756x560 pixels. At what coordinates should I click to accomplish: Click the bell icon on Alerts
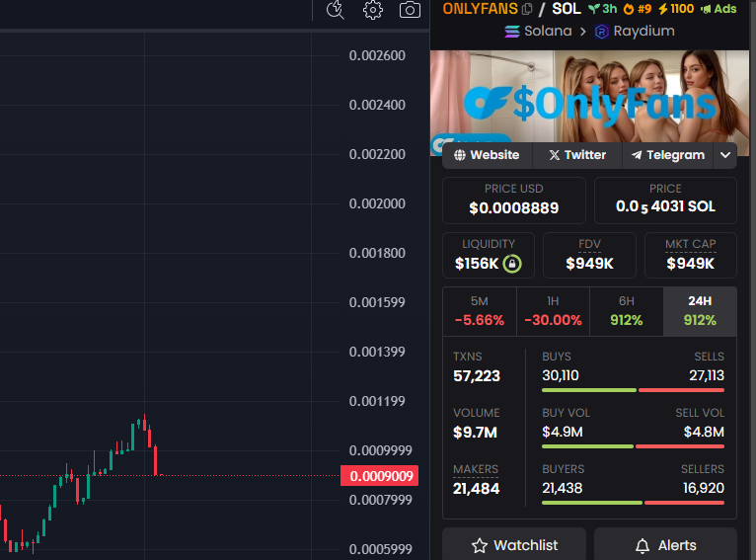(x=643, y=545)
